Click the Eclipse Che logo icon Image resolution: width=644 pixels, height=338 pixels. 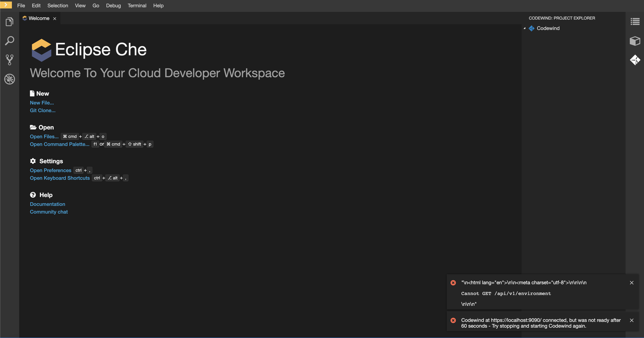pos(41,50)
